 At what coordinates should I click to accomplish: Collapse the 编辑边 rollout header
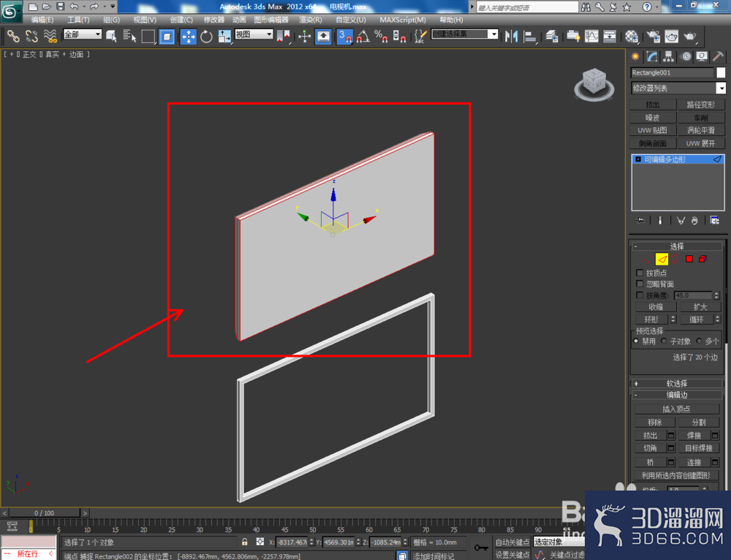coord(678,395)
